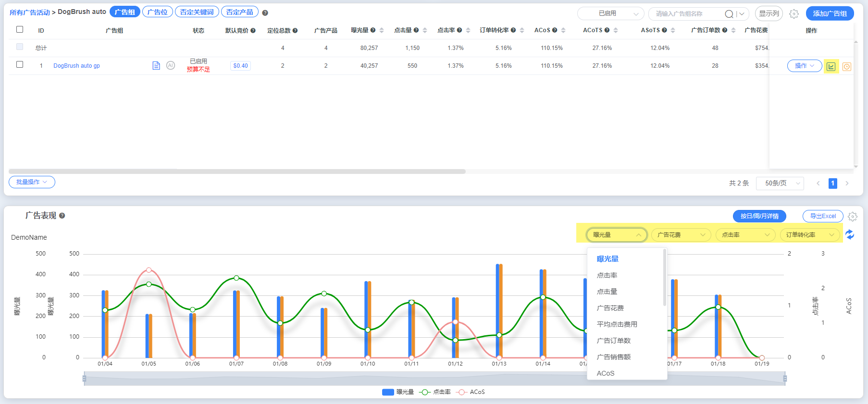Viewport: 868px width, 404px height.
Task: Click the 显示列 button
Action: click(769, 13)
